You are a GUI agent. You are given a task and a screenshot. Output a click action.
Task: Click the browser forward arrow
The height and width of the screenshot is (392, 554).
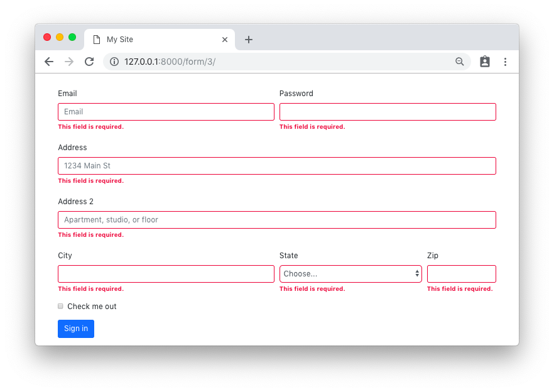pyautogui.click(x=69, y=62)
